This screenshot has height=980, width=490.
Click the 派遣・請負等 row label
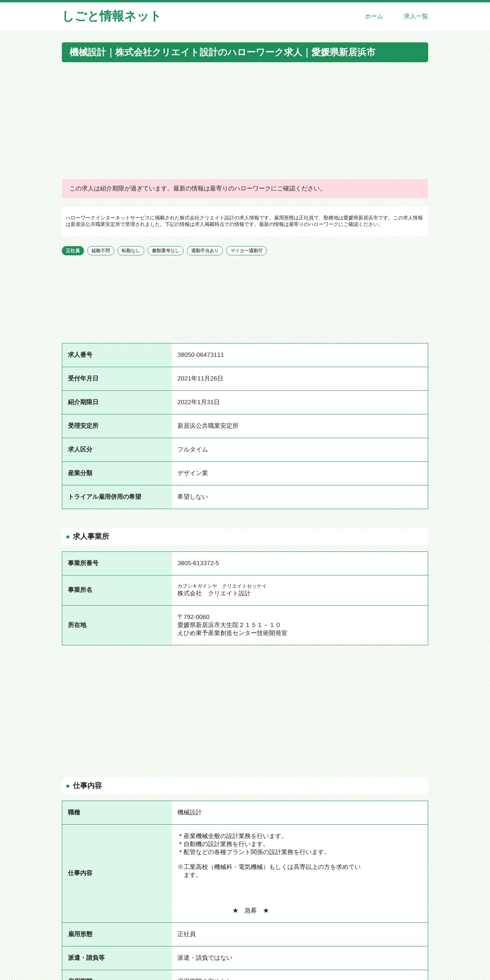pos(86,958)
